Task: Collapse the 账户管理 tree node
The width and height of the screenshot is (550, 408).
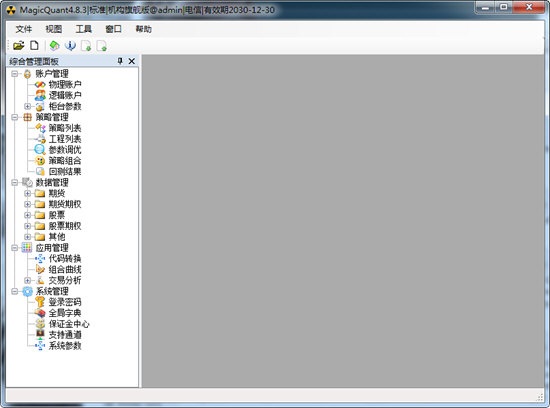Action: pyautogui.click(x=14, y=74)
